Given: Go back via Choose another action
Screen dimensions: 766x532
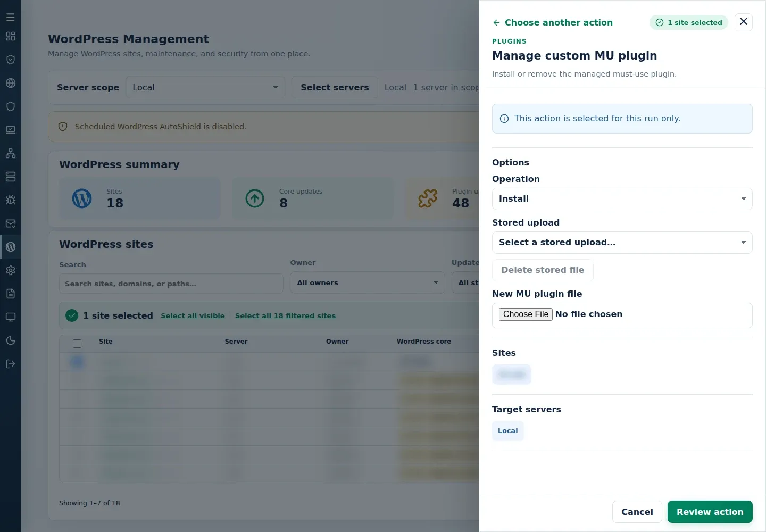Looking at the screenshot, I should click(x=552, y=22).
